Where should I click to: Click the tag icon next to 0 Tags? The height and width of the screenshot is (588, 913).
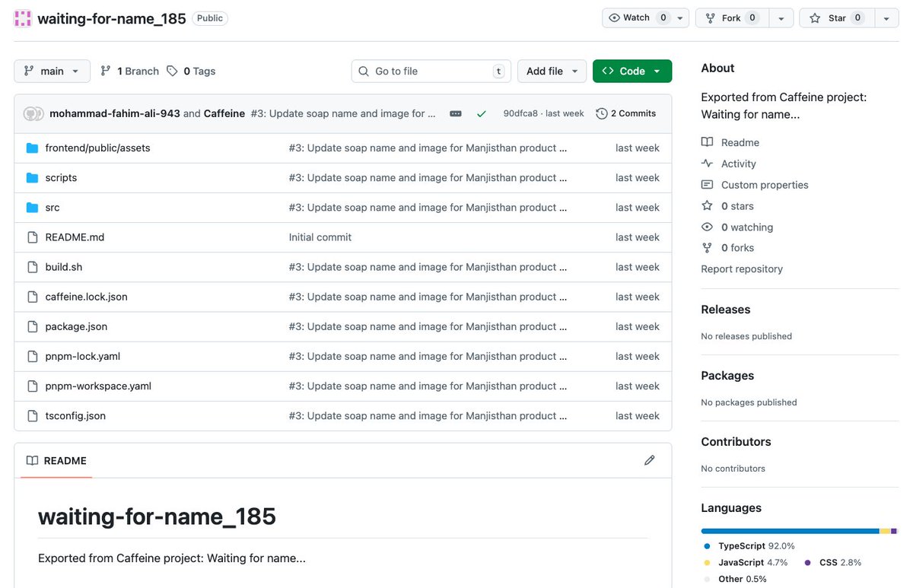pyautogui.click(x=173, y=72)
